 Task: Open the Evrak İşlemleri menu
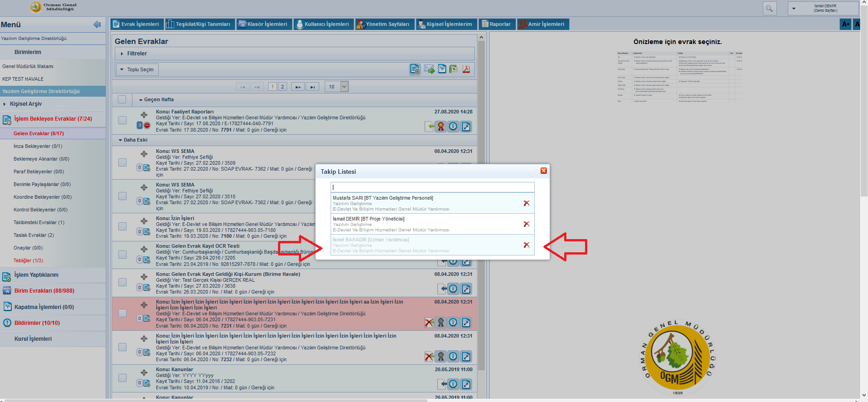coord(136,24)
